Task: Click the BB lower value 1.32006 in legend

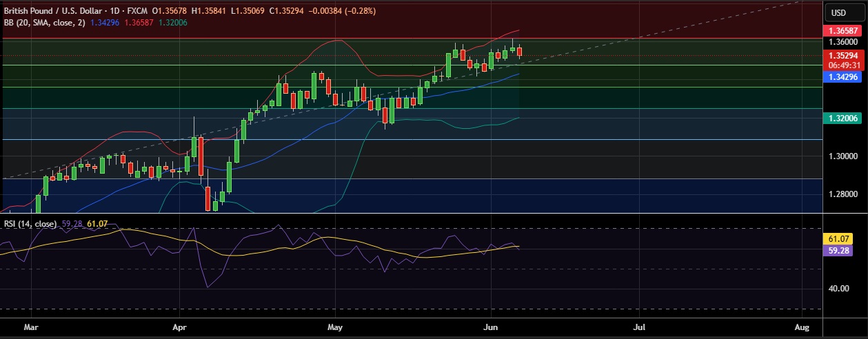Action: pos(172,23)
